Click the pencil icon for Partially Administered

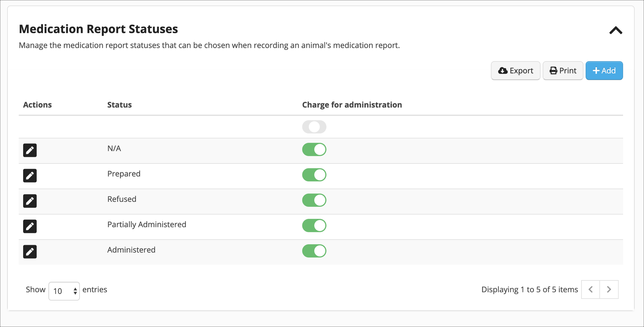point(30,226)
